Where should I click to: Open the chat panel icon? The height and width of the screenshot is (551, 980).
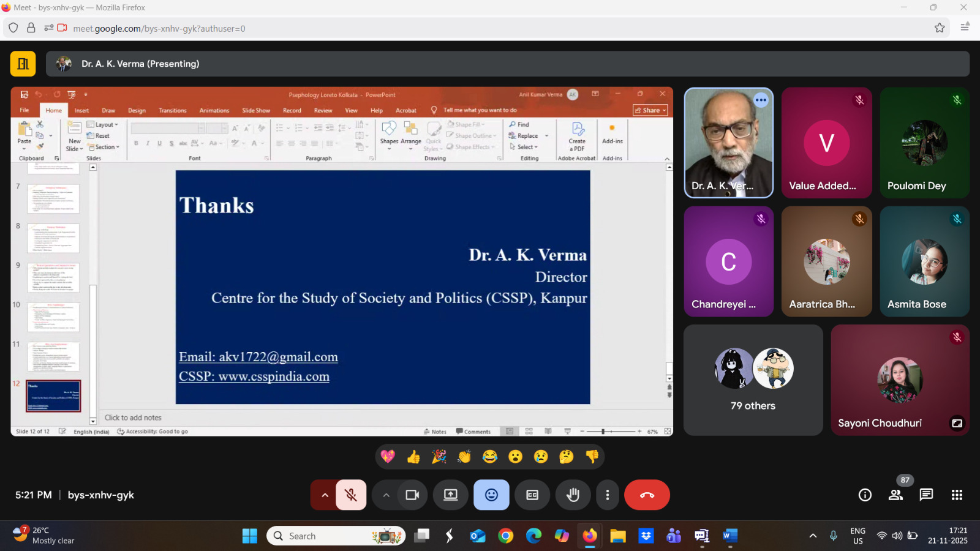point(926,495)
